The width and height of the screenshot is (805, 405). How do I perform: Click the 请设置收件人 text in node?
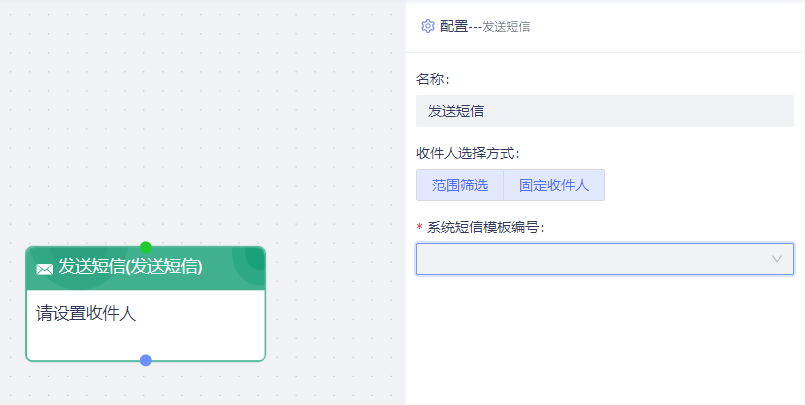coord(86,314)
